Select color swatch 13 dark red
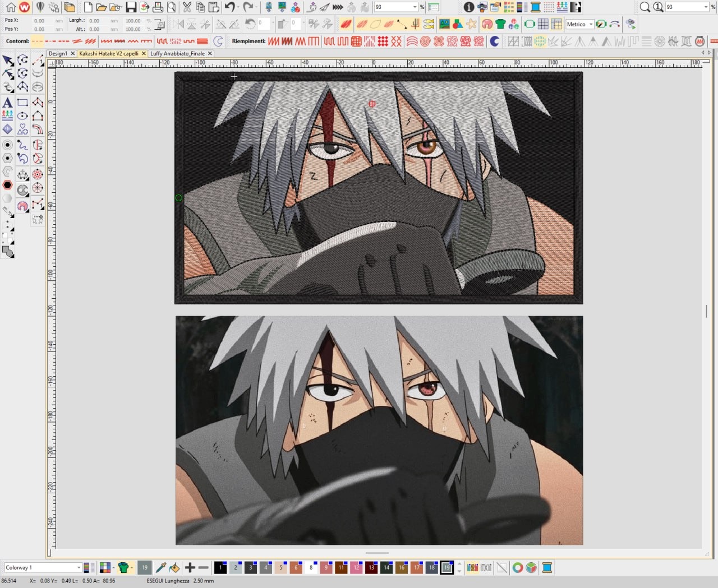This screenshot has height=588, width=718. coord(371,568)
